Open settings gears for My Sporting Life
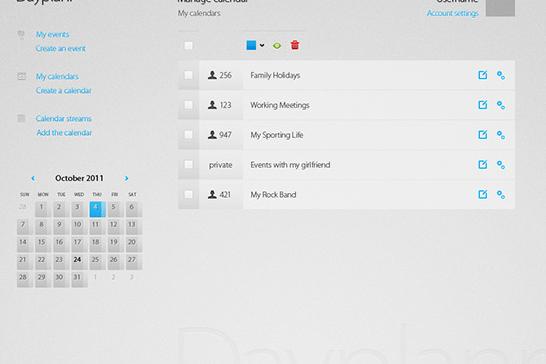Screen dimensions: 546x364 click(501, 135)
